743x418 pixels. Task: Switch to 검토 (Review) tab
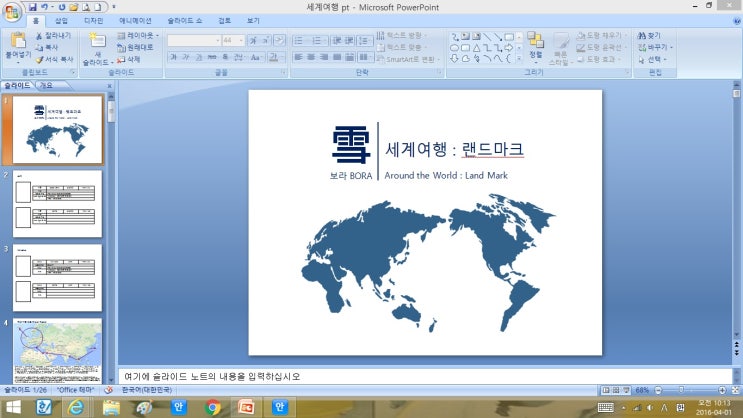click(225, 21)
